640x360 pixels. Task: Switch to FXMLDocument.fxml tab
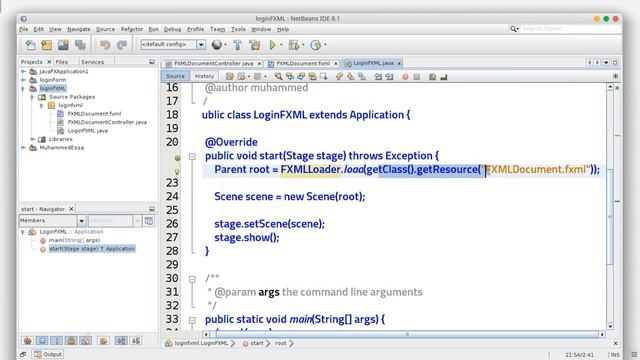303,63
